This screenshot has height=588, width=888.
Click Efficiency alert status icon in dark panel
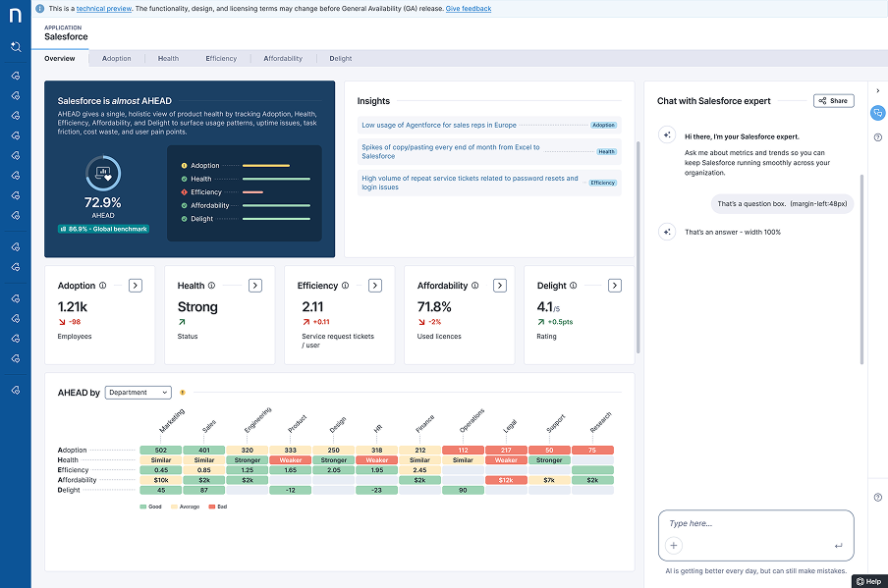184,192
